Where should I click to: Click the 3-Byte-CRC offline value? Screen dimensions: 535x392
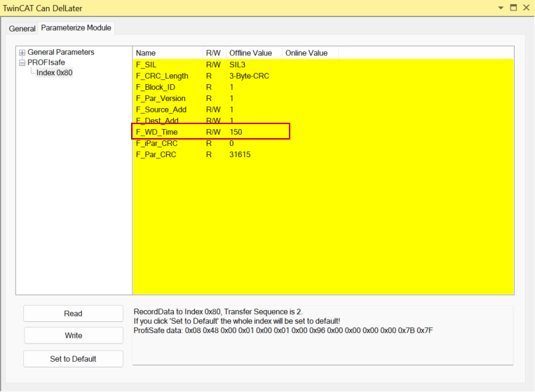[x=249, y=76]
